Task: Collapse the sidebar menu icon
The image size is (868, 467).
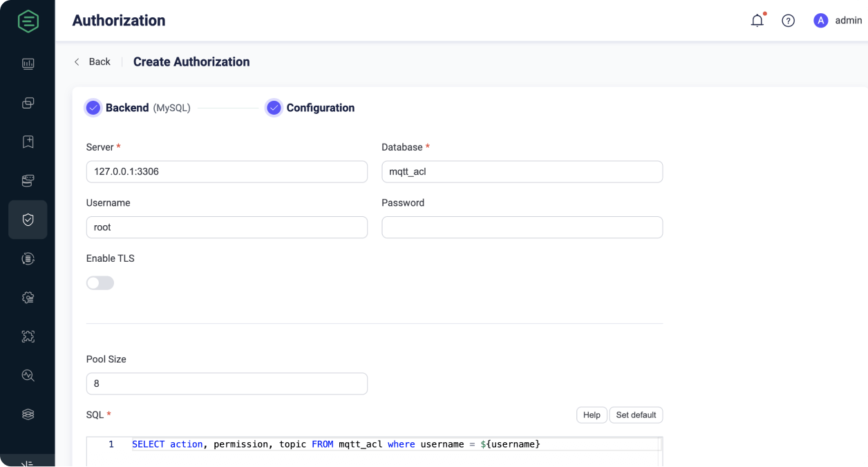Action: pyautogui.click(x=28, y=463)
